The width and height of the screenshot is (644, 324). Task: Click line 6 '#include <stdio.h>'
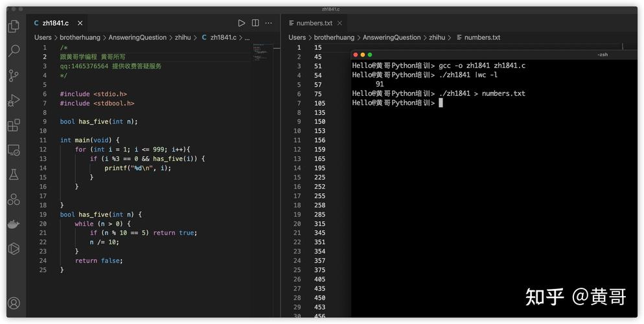(x=93, y=94)
